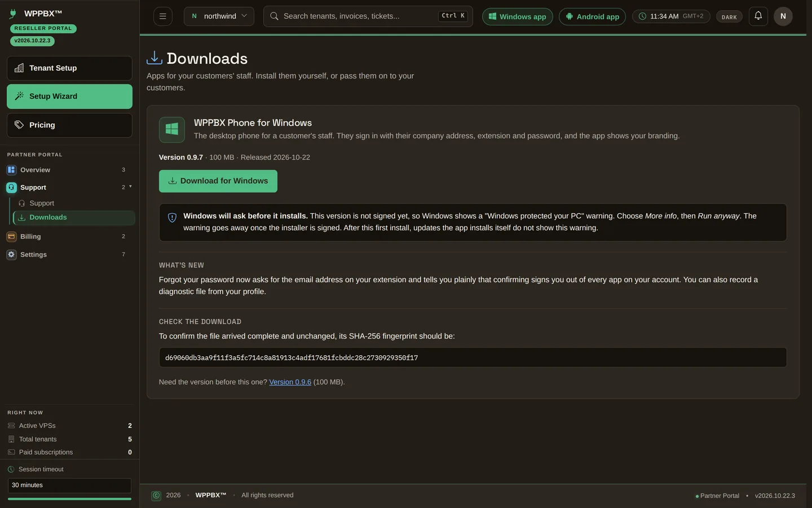Click the WPPBX plug logo icon
Screen dimensions: 812x508
pos(13,14)
